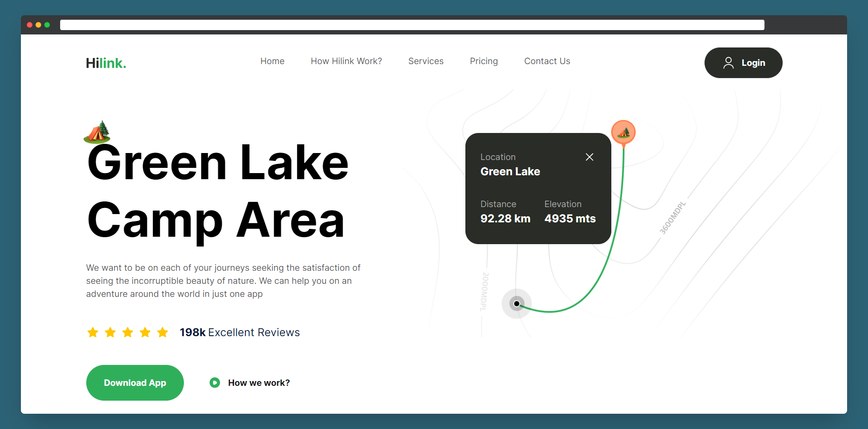This screenshot has height=429, width=868.
Task: Click the middle star of the rating
Action: click(128, 332)
